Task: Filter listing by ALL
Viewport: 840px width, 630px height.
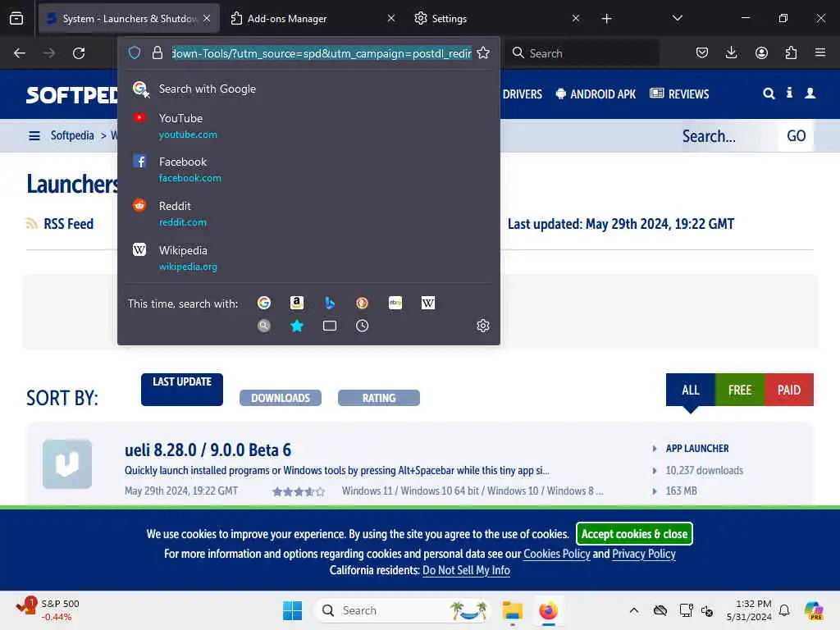Action: tap(691, 390)
